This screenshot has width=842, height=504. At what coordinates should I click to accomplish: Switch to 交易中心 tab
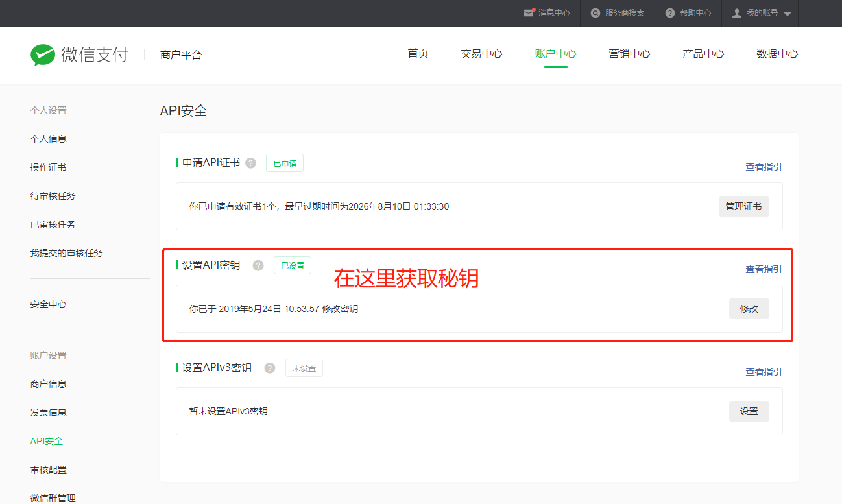(x=481, y=54)
